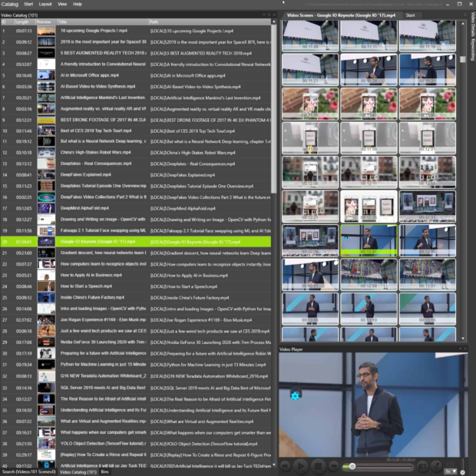Select the DeepMind AlphaFold.mp4 row
This screenshot has height=476, width=476.
pos(136,208)
